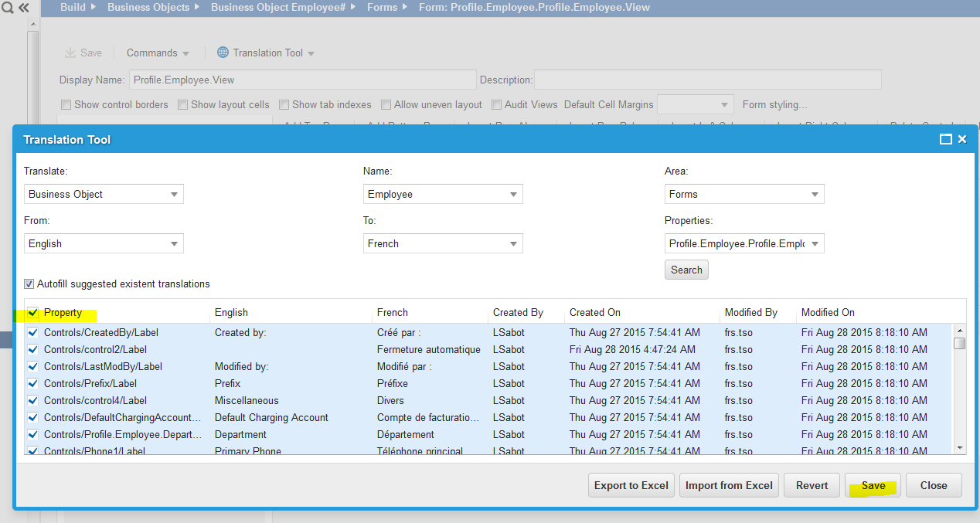Click the disabled Save toolbar icon
This screenshot has height=523, width=980.
(x=71, y=53)
